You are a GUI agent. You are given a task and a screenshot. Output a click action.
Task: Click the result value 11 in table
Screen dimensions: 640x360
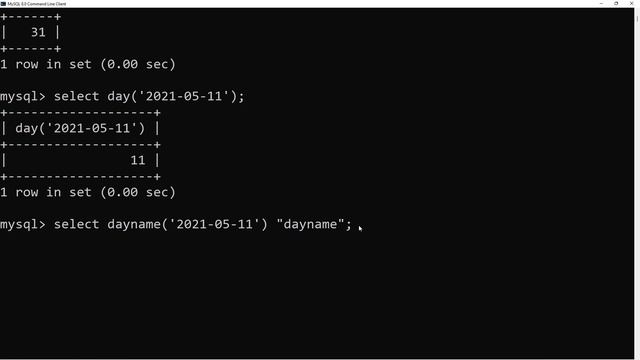138,160
